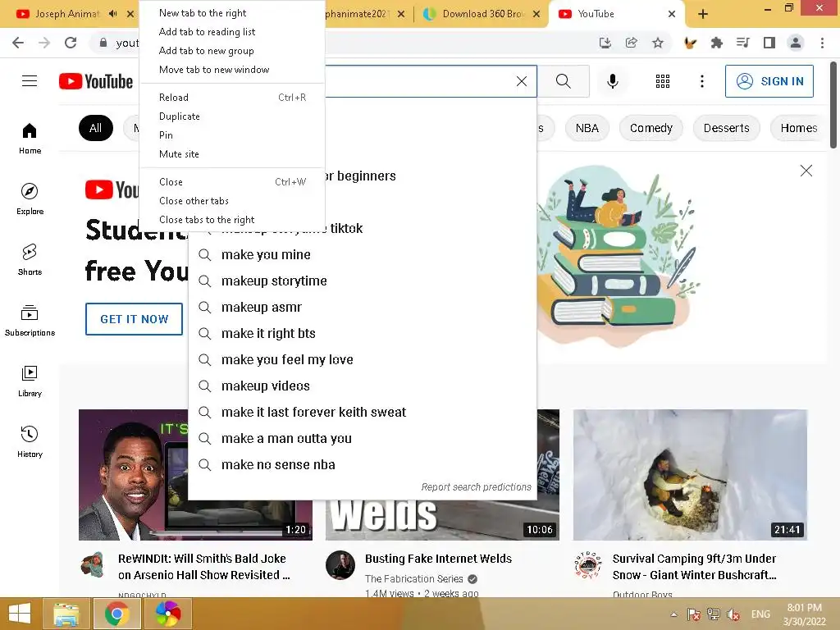The height and width of the screenshot is (630, 840).
Task: Select the NBA filter chip
Action: tap(587, 128)
